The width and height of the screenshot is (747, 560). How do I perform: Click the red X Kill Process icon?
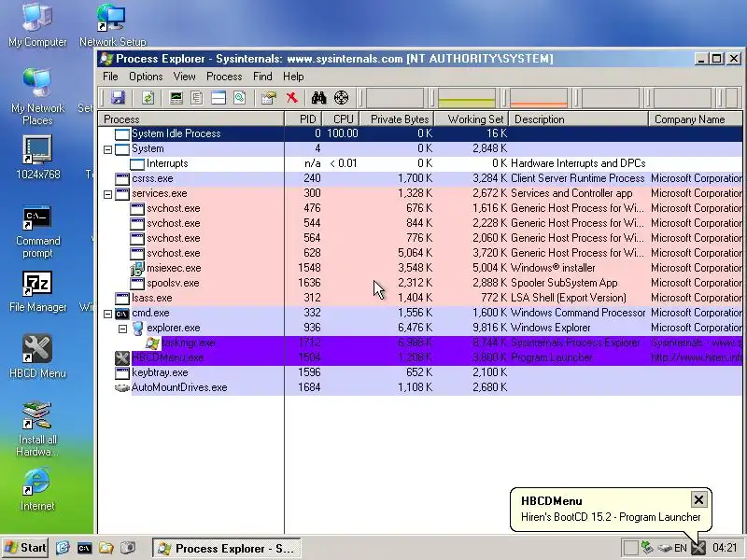pos(291,98)
